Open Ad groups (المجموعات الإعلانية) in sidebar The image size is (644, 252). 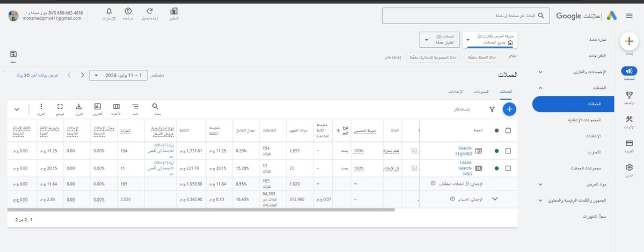[584, 120]
